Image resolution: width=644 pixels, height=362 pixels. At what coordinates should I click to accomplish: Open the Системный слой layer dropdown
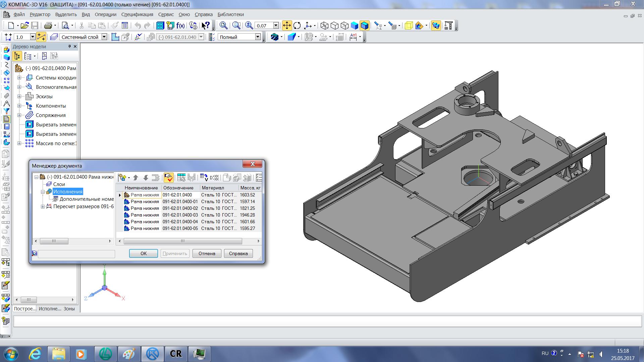(104, 37)
